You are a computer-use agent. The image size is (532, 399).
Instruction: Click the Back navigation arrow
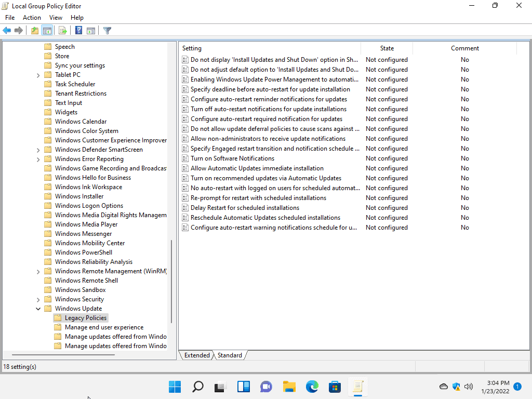(7, 30)
